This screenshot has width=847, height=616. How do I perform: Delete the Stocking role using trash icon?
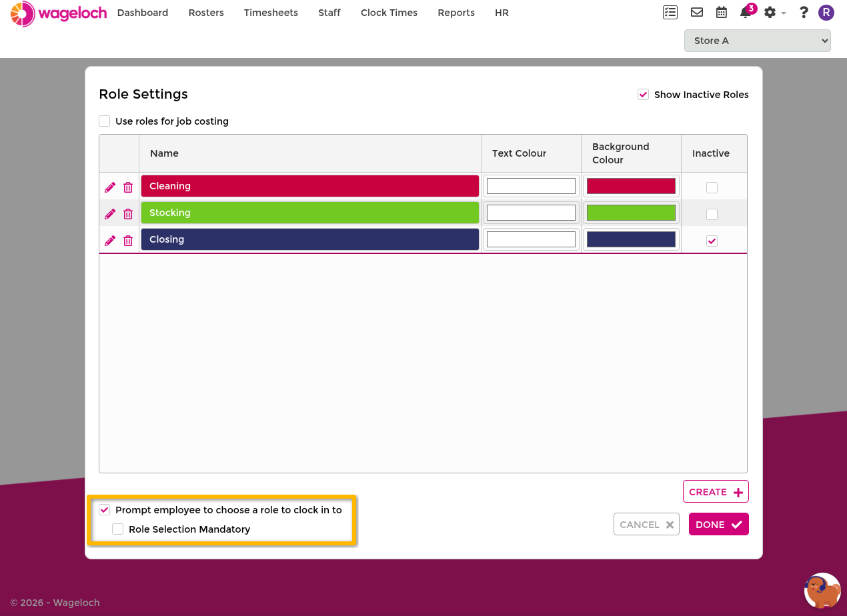click(x=128, y=214)
